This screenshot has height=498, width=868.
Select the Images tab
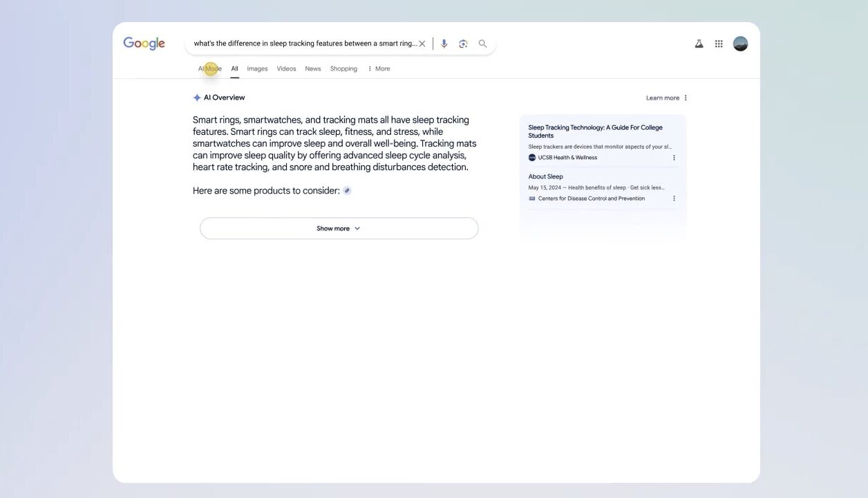[x=257, y=68]
